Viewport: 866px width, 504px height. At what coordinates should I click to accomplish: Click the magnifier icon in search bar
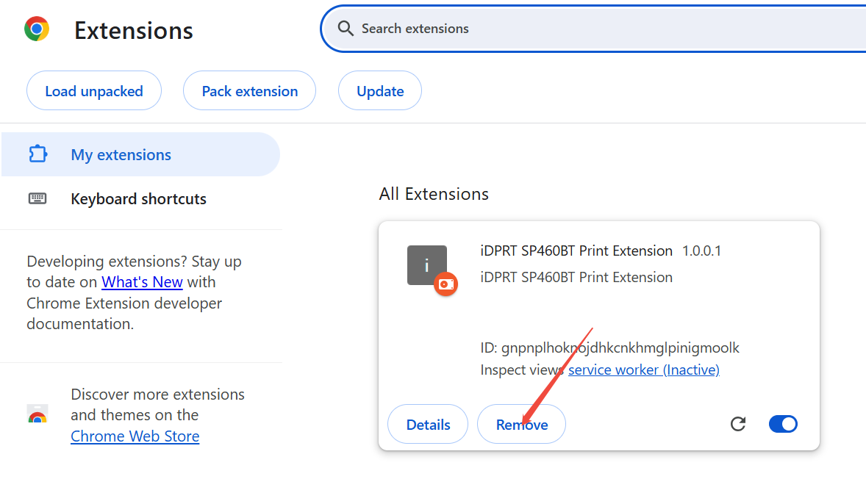point(346,29)
